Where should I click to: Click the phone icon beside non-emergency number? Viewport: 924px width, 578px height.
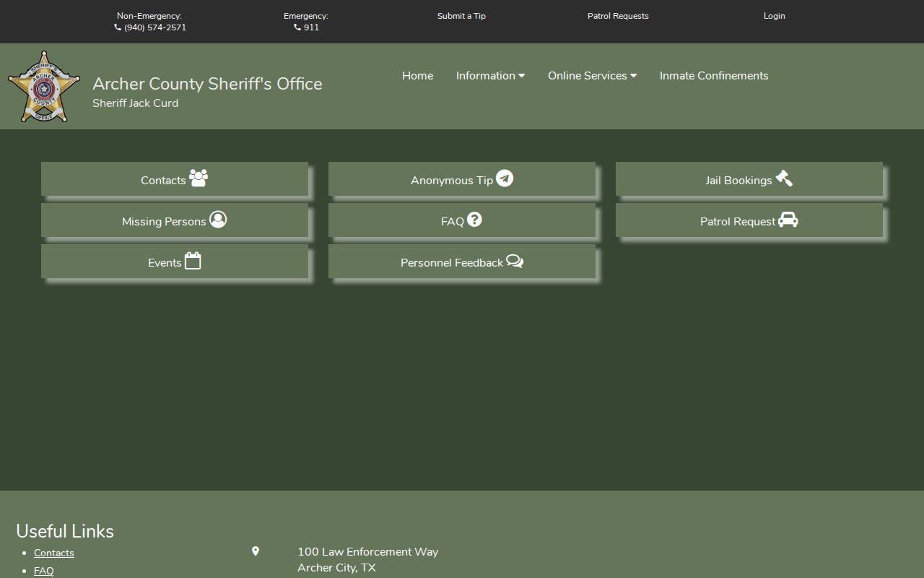(x=118, y=27)
